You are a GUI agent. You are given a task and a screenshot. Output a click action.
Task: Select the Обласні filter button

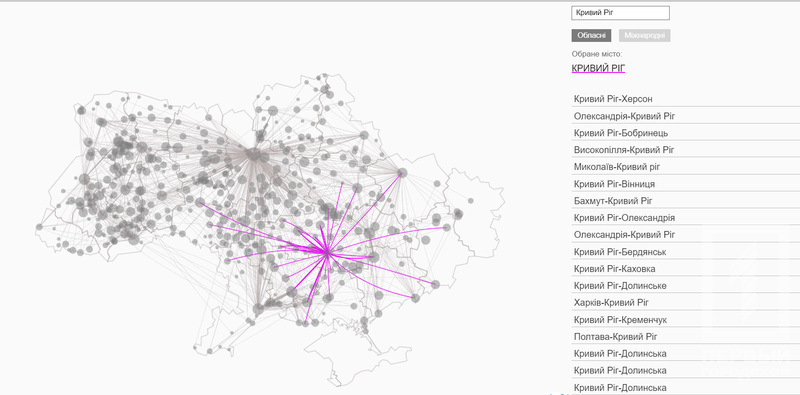point(591,36)
